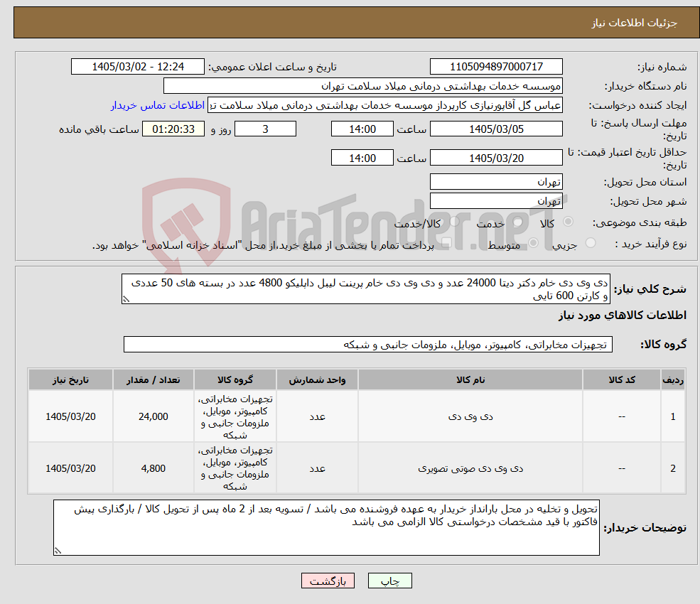700x604 pixels.
Task: Select the کالا/خدمت radio button
Action: pyautogui.click(x=454, y=222)
